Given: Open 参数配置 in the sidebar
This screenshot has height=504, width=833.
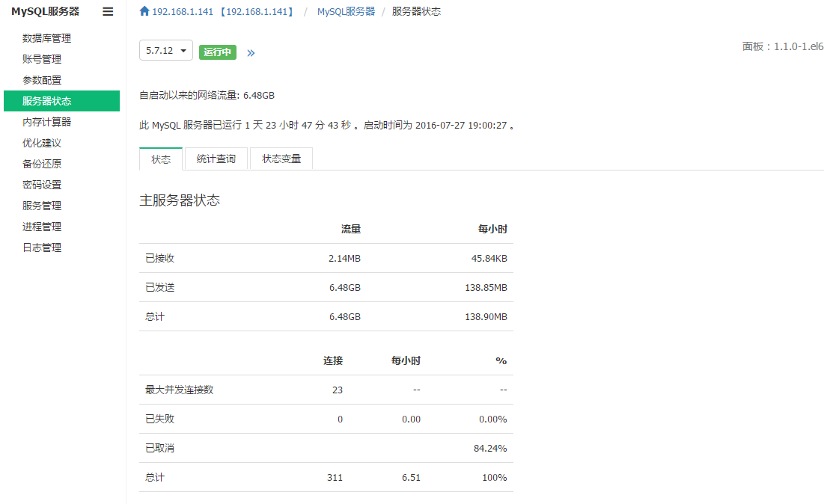Looking at the screenshot, I should coord(42,80).
